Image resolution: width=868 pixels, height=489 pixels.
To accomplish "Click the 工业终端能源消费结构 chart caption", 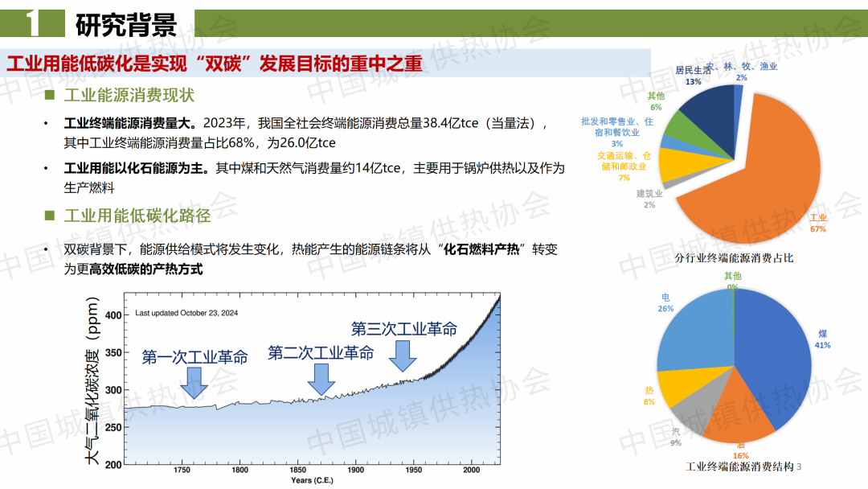I will [x=739, y=466].
